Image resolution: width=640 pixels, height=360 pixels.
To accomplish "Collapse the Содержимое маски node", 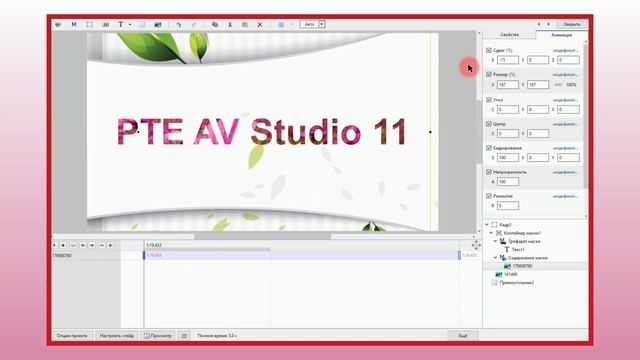I will [495, 258].
